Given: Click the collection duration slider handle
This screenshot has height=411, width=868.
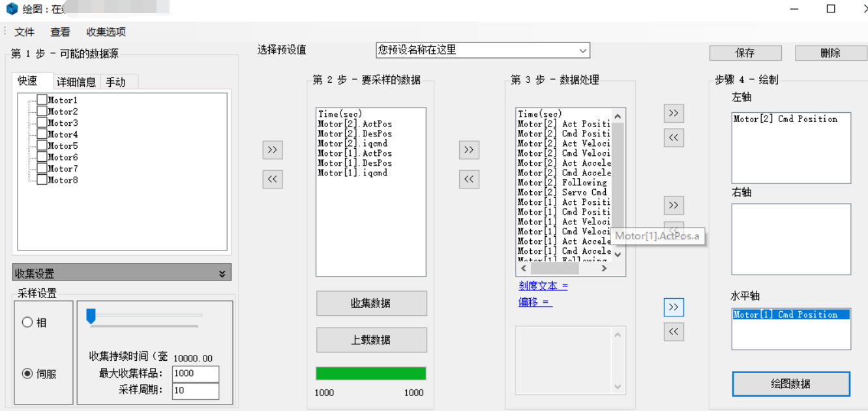Looking at the screenshot, I should [90, 314].
